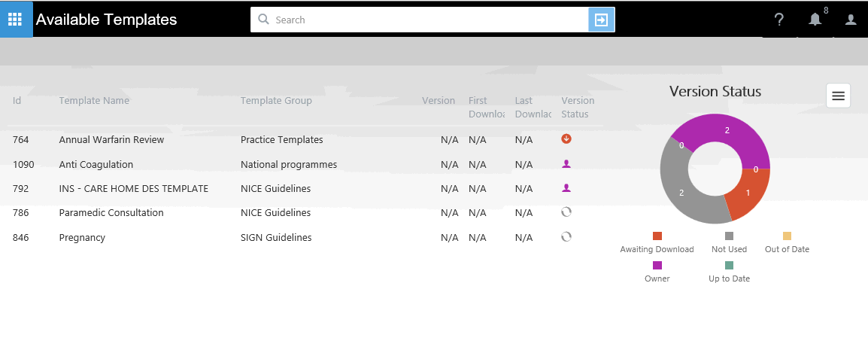868x347 pixels.
Task: Click Awaiting Download status icon for Annual Warfarin Review
Action: 566,139
